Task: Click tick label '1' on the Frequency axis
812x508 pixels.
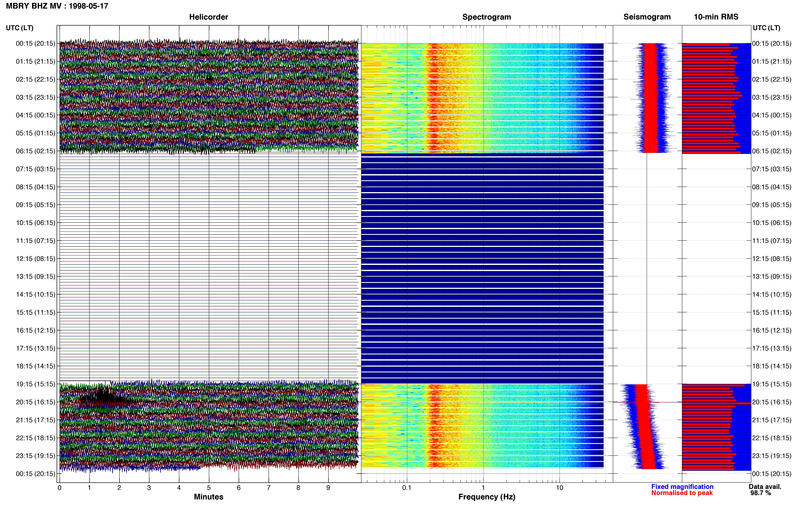Action: pyautogui.click(x=483, y=488)
